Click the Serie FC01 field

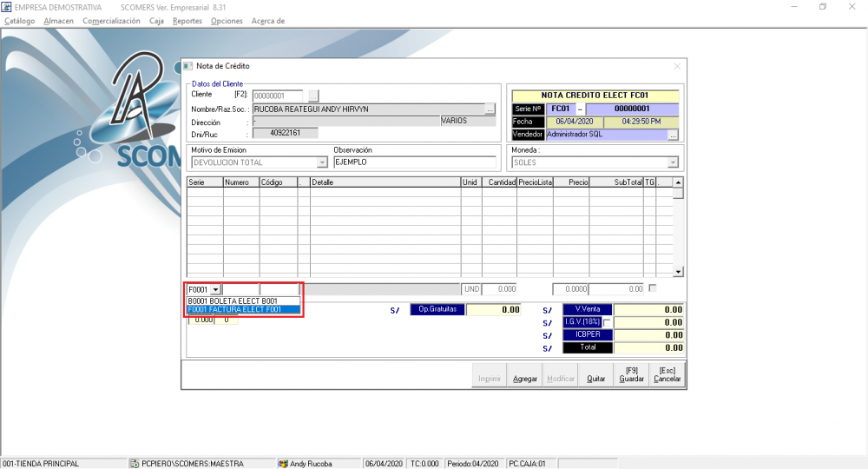point(561,109)
